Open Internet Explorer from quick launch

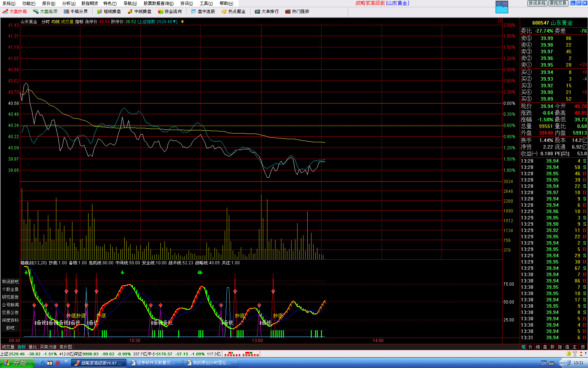point(41,363)
